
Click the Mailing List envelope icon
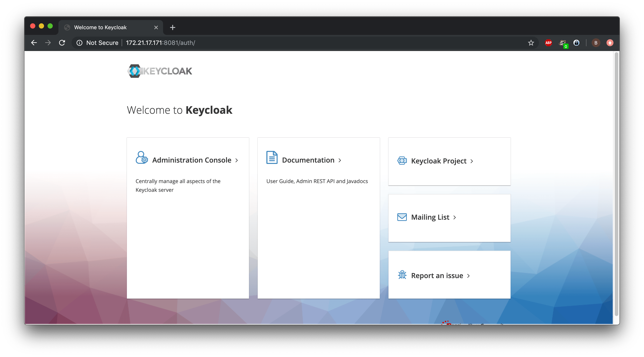coord(402,217)
